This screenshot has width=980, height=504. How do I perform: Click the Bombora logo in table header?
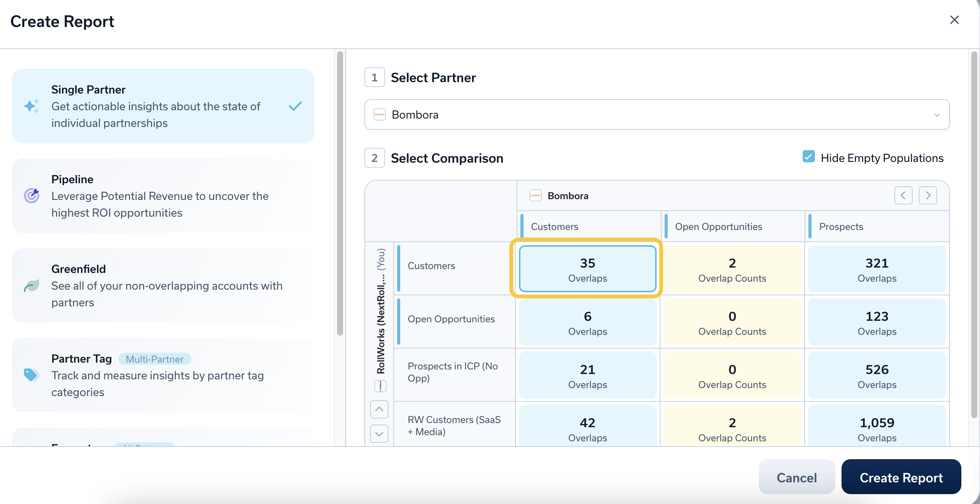(x=535, y=196)
